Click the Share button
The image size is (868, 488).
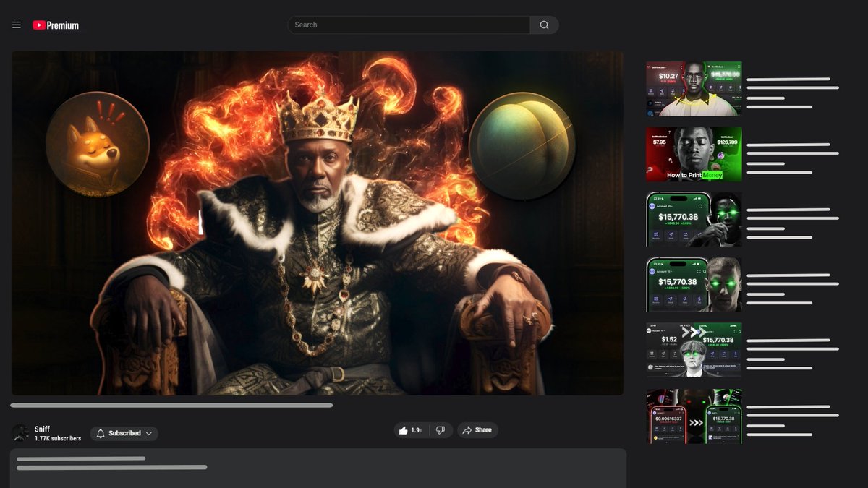(477, 429)
